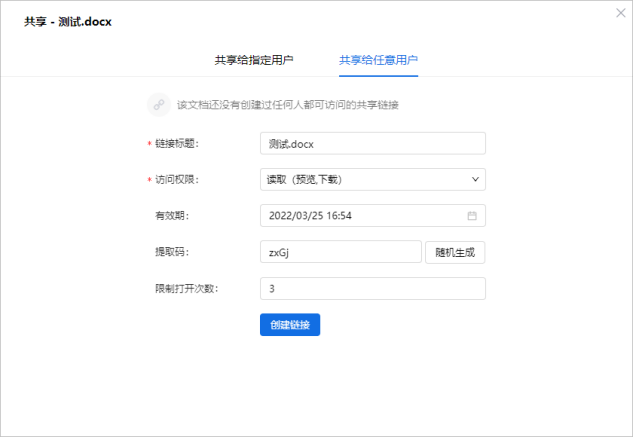Click the 有效期 field label
This screenshot has height=437, width=633.
172,216
